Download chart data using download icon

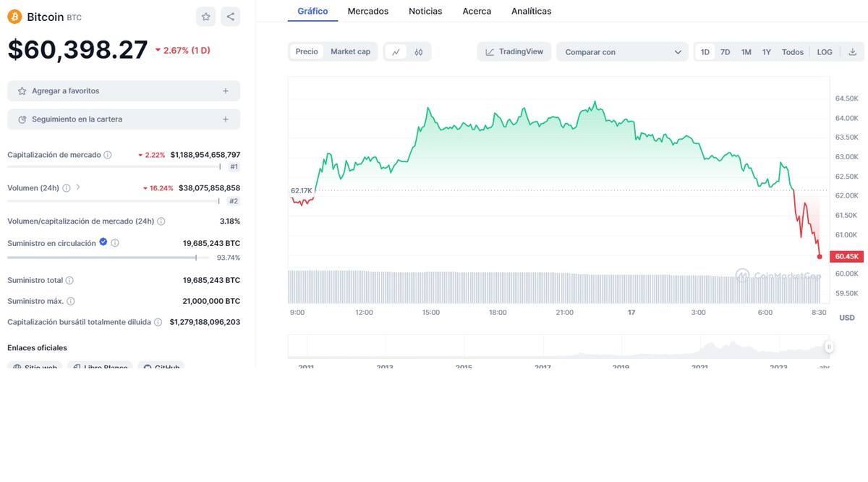coord(852,52)
